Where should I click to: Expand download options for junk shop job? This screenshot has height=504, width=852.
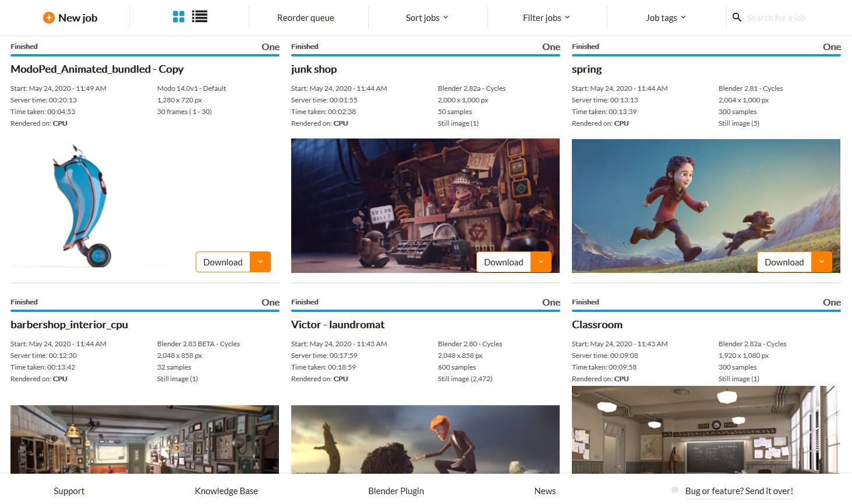[540, 262]
